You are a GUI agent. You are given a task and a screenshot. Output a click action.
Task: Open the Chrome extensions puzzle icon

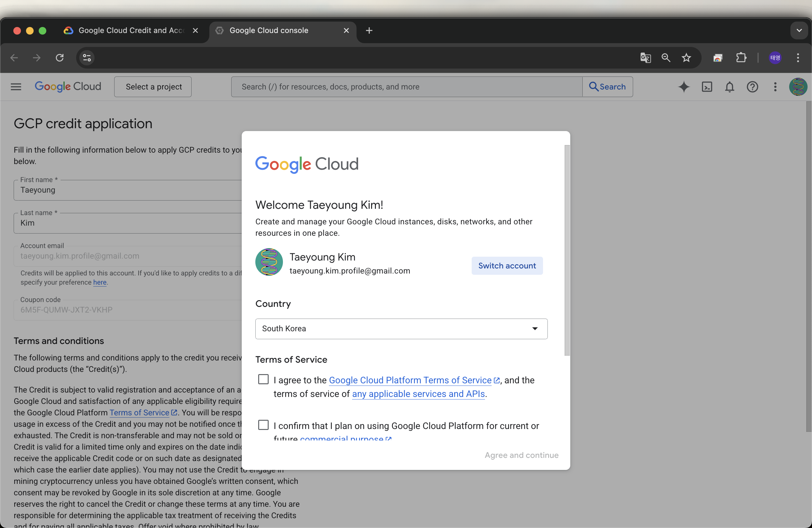point(741,58)
